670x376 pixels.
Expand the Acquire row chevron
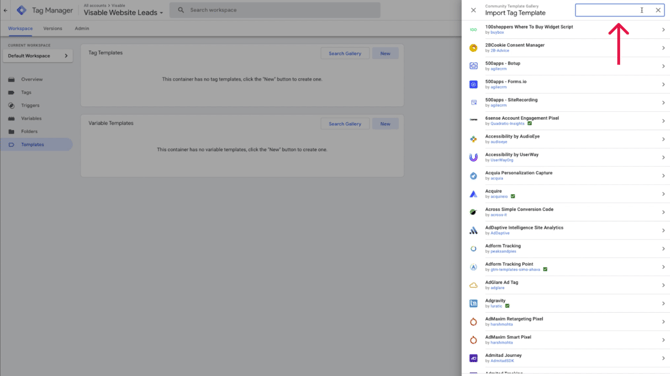[x=663, y=194]
